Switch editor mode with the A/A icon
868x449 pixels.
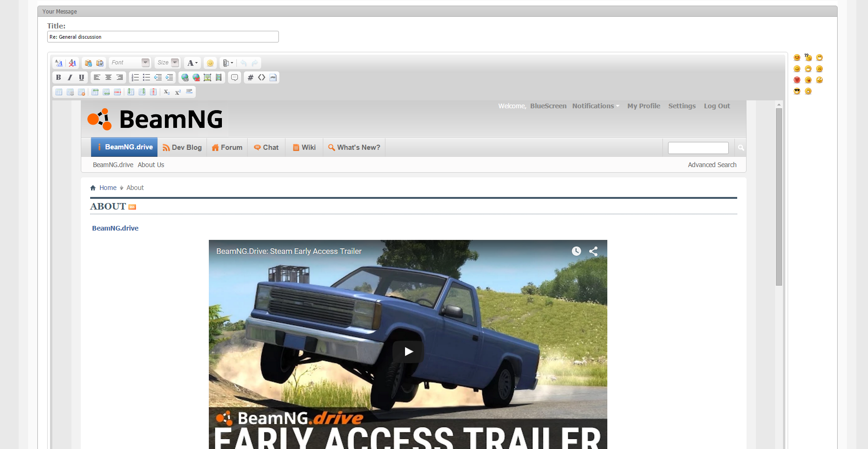tap(59, 63)
